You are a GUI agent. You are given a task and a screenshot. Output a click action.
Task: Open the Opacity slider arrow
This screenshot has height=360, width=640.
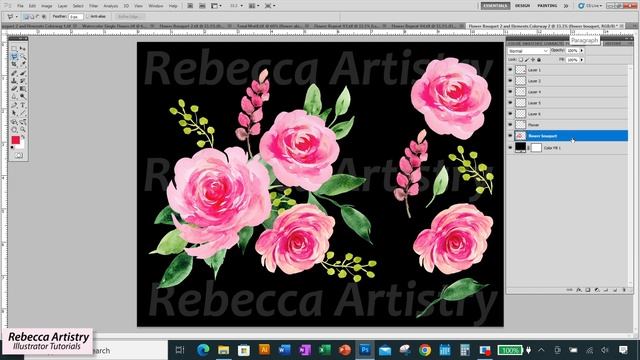click(x=582, y=51)
